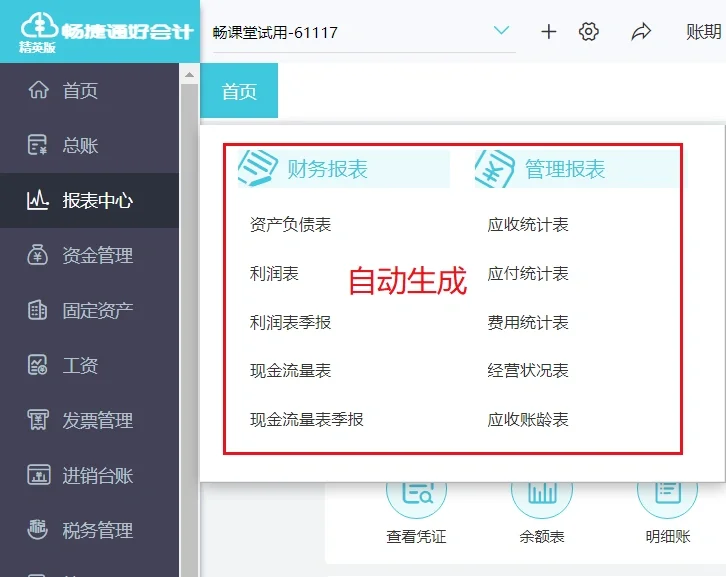
Task: Select 畅课堂试用-61117 account set field
Action: pos(364,32)
